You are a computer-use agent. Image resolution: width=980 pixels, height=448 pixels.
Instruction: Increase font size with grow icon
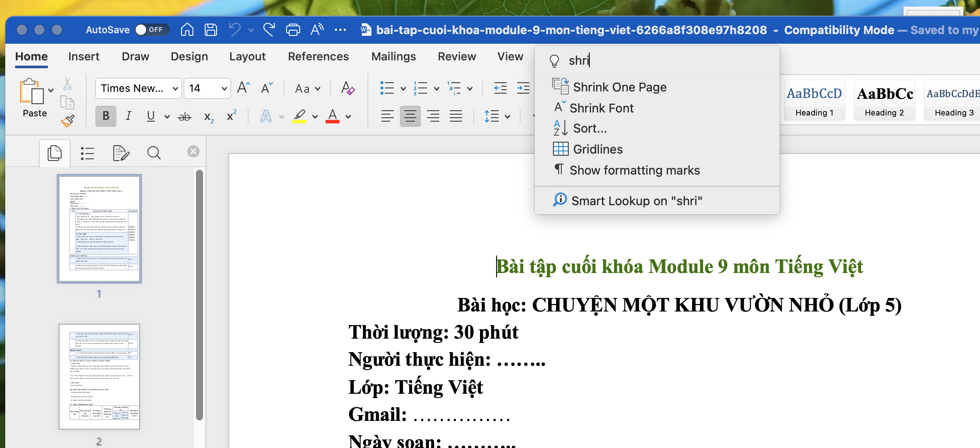tap(244, 88)
